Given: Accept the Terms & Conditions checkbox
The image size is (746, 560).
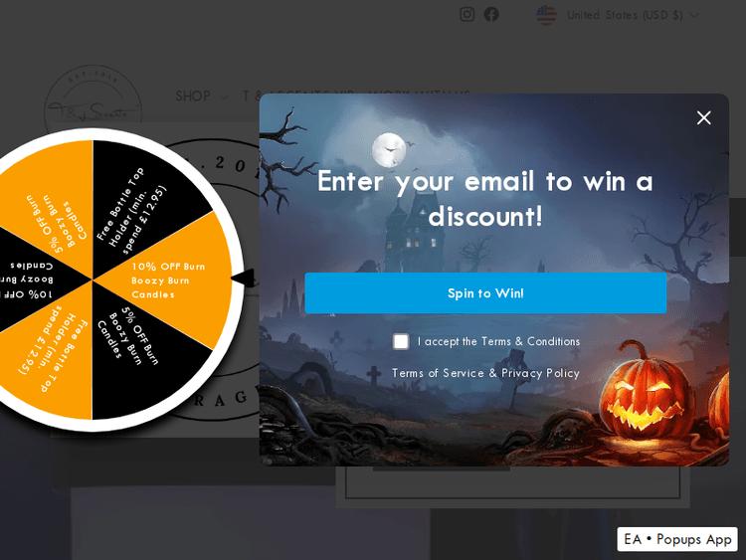Looking at the screenshot, I should 401,341.
